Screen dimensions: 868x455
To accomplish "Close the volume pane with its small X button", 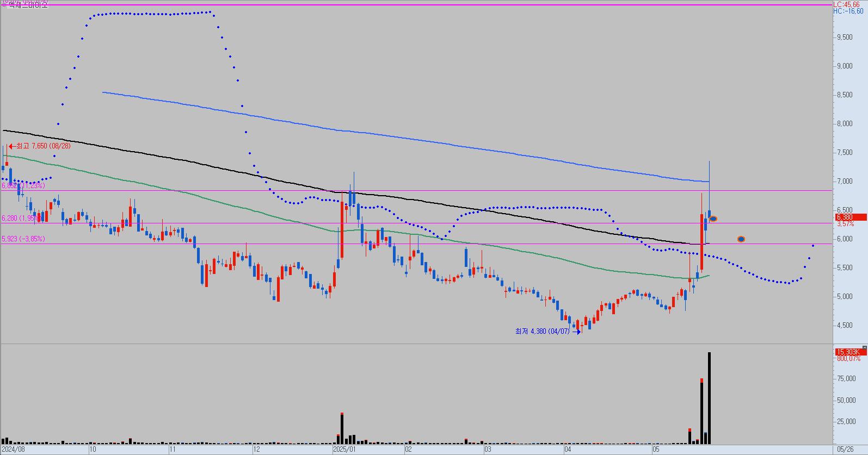I will [864, 347].
